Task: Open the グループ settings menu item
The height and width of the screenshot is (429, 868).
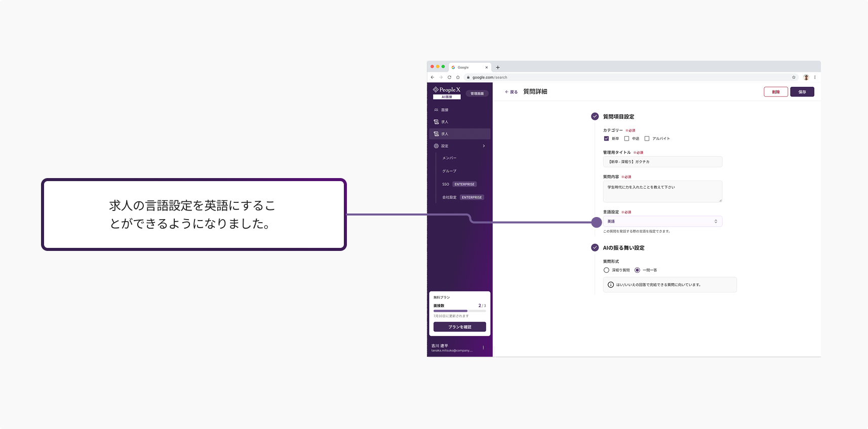Action: point(449,171)
